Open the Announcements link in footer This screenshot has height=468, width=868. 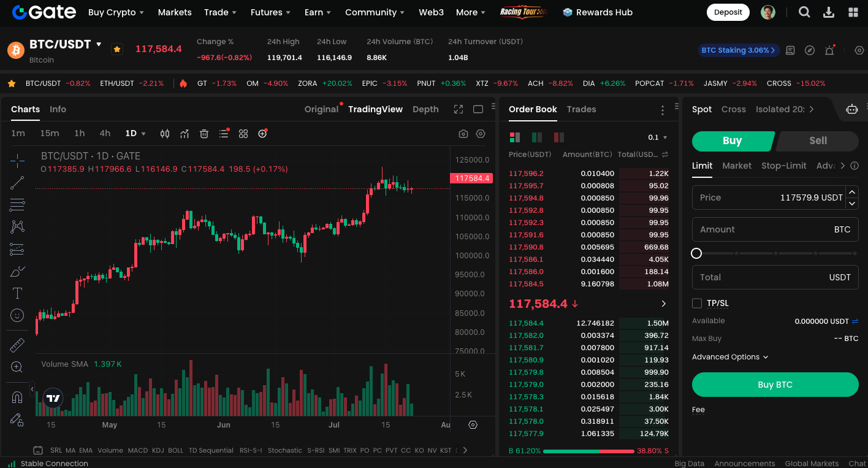pyautogui.click(x=745, y=464)
